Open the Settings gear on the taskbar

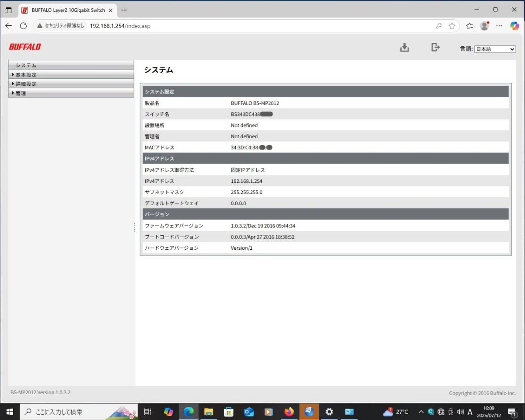tap(329, 412)
